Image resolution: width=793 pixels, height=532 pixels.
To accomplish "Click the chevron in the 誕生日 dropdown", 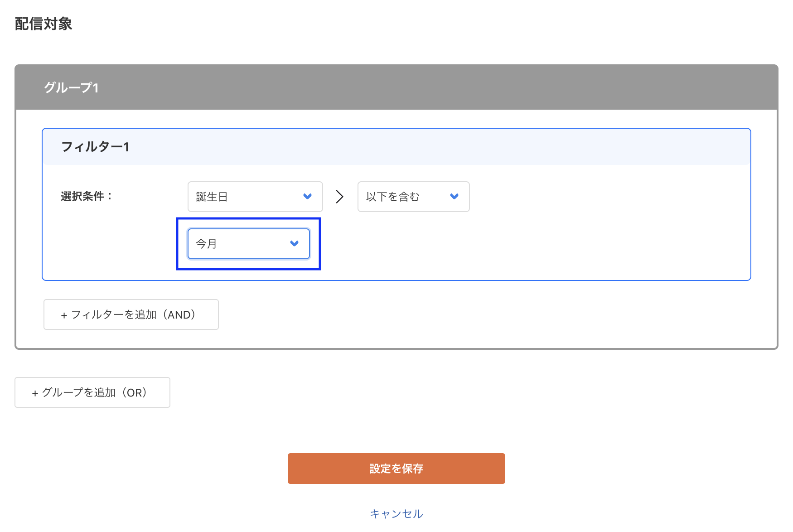I will click(307, 197).
